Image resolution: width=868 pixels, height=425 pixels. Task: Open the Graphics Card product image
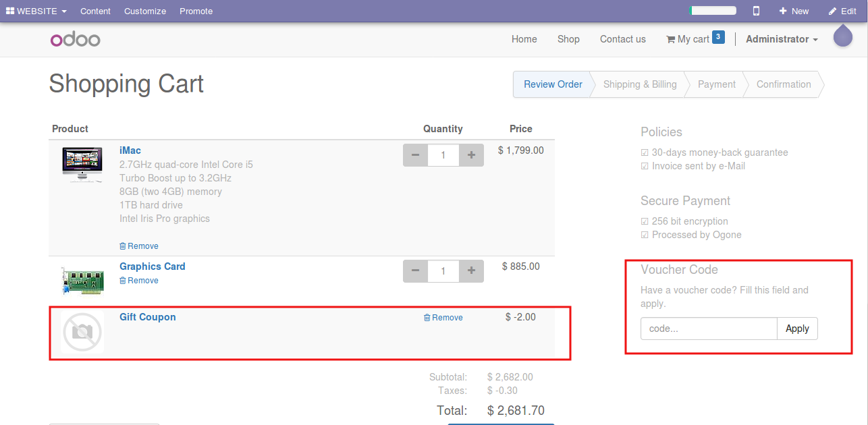tap(82, 280)
